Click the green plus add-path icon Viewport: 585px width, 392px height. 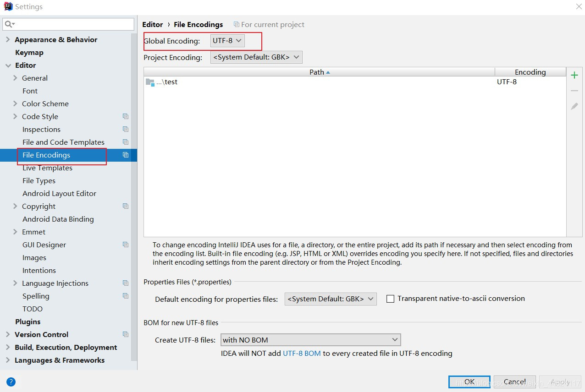(574, 76)
